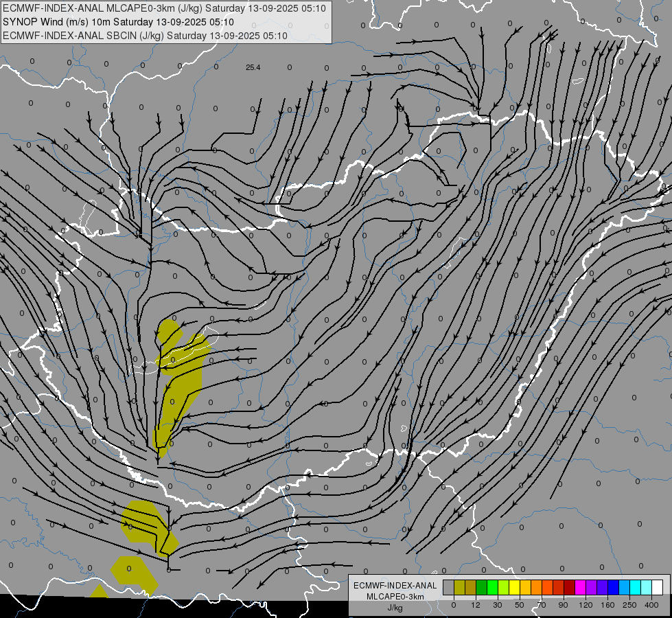Viewport: 672px width, 618px height.
Task: Click the J/kg unit label in legend
Action: coord(395,608)
